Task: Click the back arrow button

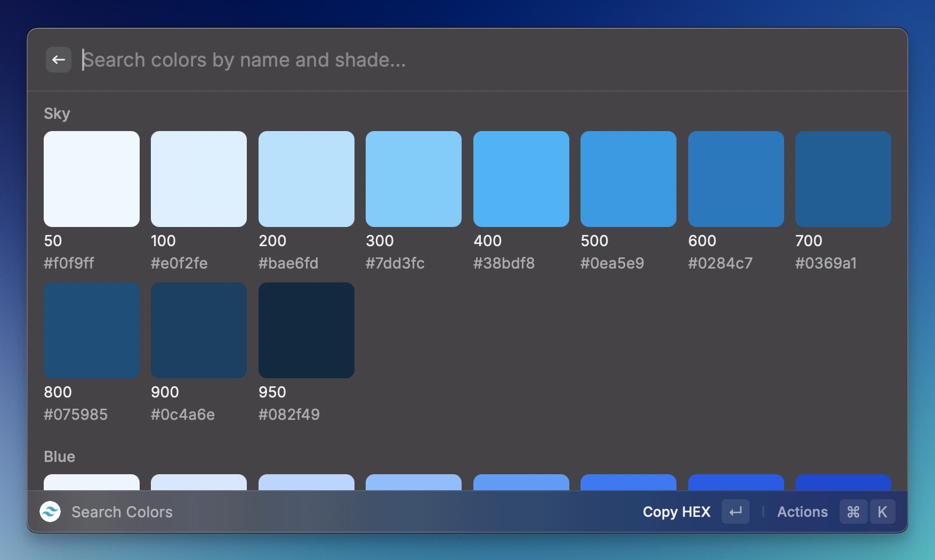Action: click(x=59, y=60)
